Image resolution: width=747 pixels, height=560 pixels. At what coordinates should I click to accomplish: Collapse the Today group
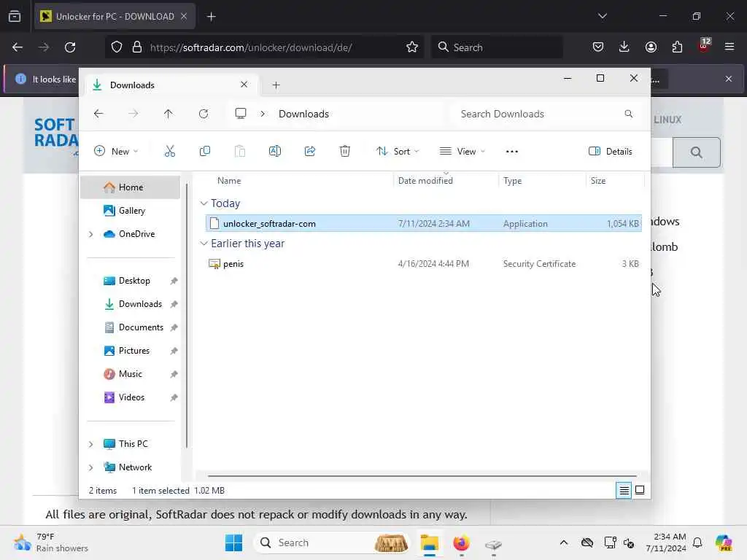(204, 203)
